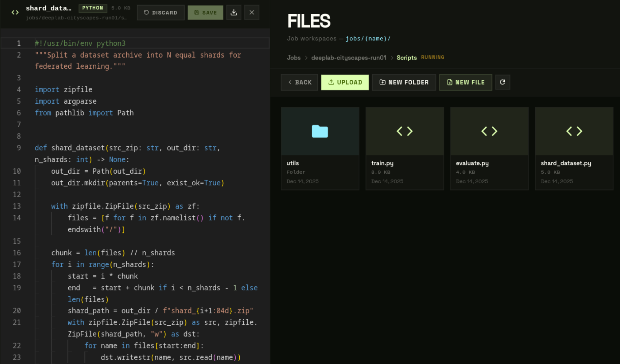Click the 4.0 KB size under evaluate.py
Screen dimensions: 620x364
pos(466,172)
